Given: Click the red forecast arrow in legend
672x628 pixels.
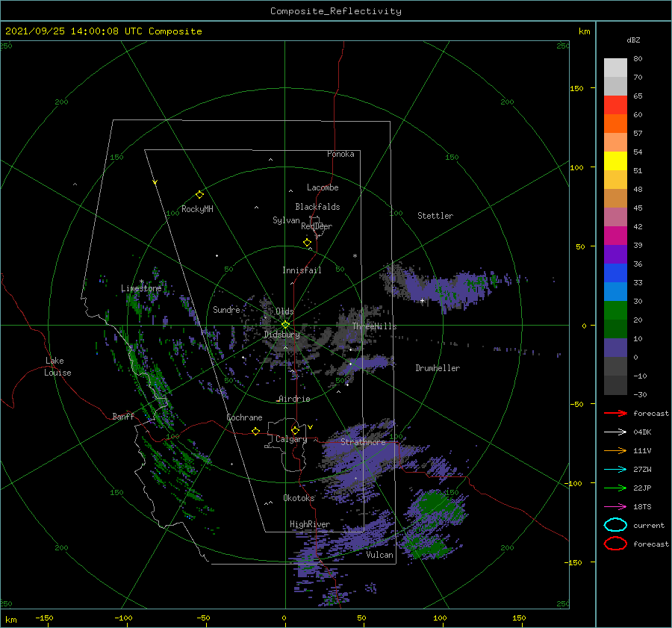Looking at the screenshot, I should tap(615, 413).
